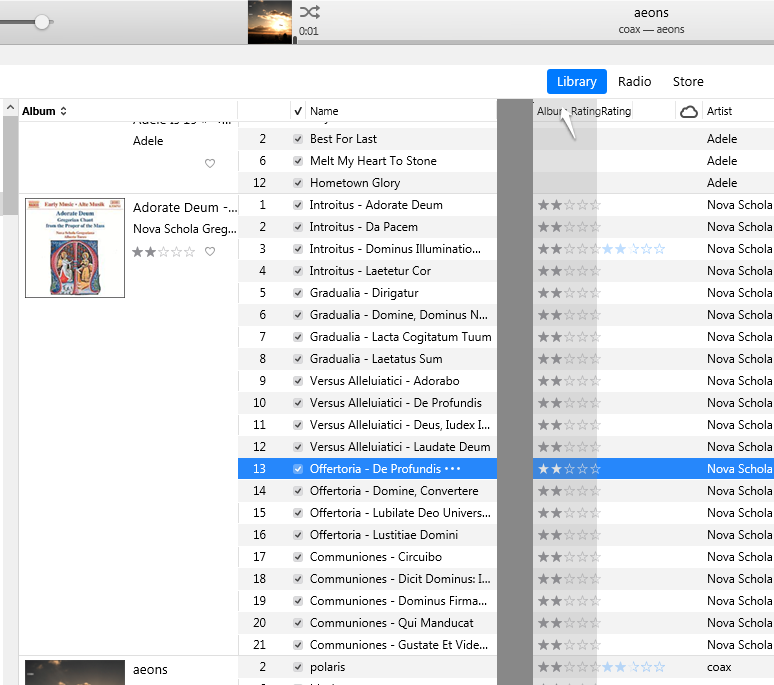Click the now playing album artwork thumbnail

(x=270, y=22)
